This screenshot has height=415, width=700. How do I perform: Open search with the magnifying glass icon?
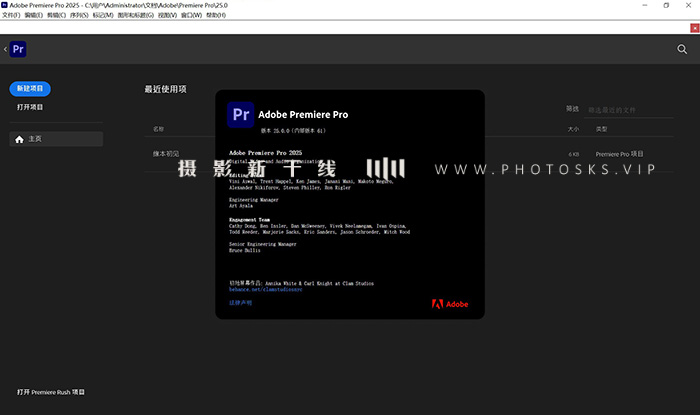682,49
